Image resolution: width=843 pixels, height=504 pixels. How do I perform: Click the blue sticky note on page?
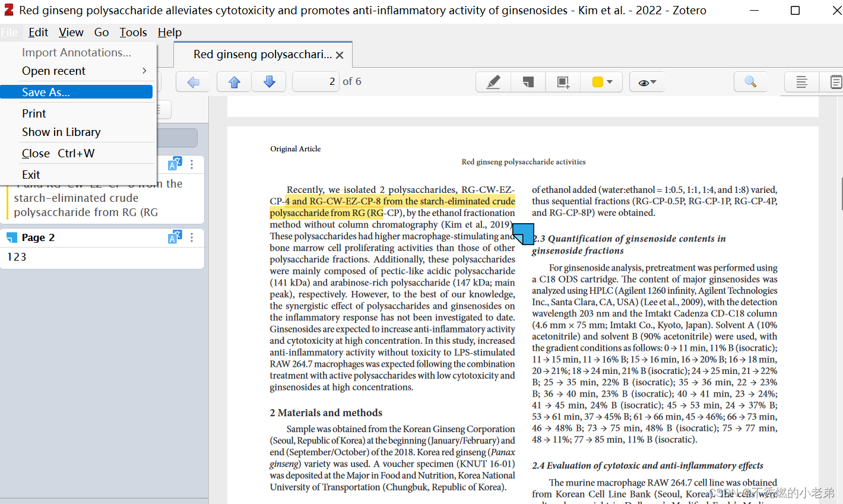[523, 234]
